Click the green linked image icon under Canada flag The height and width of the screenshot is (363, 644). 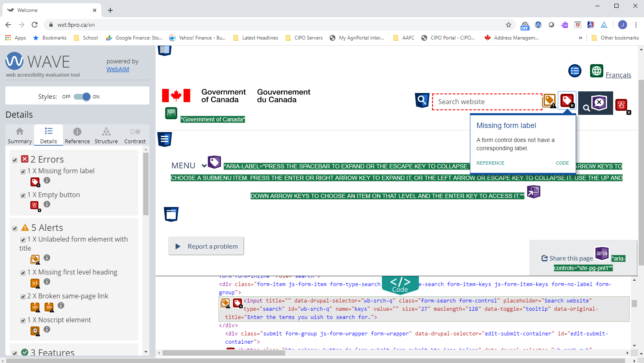coord(171,113)
